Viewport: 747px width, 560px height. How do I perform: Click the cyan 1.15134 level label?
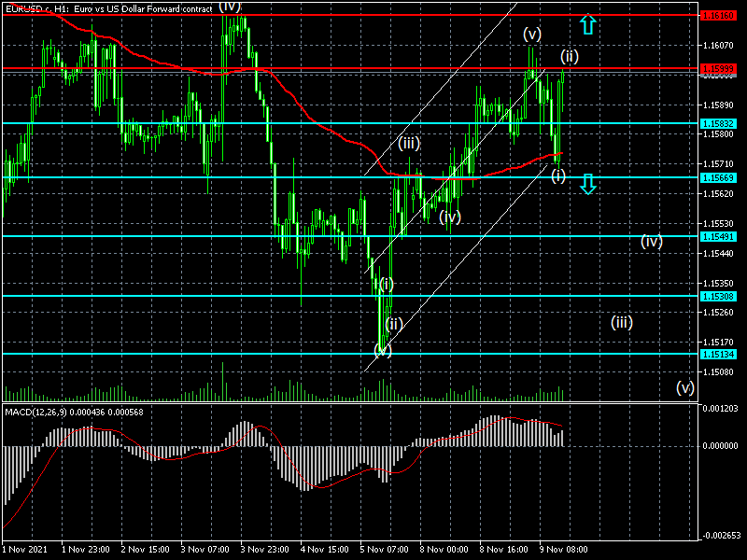718,354
